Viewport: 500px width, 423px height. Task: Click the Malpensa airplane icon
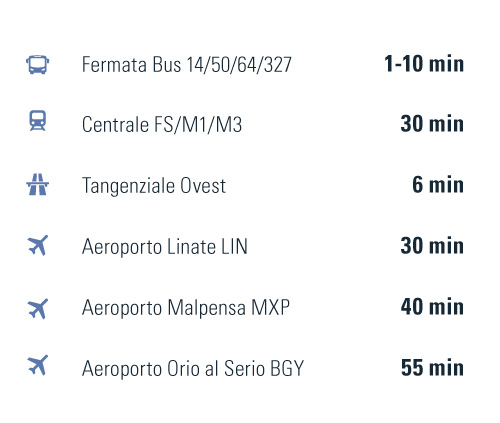pos(38,309)
